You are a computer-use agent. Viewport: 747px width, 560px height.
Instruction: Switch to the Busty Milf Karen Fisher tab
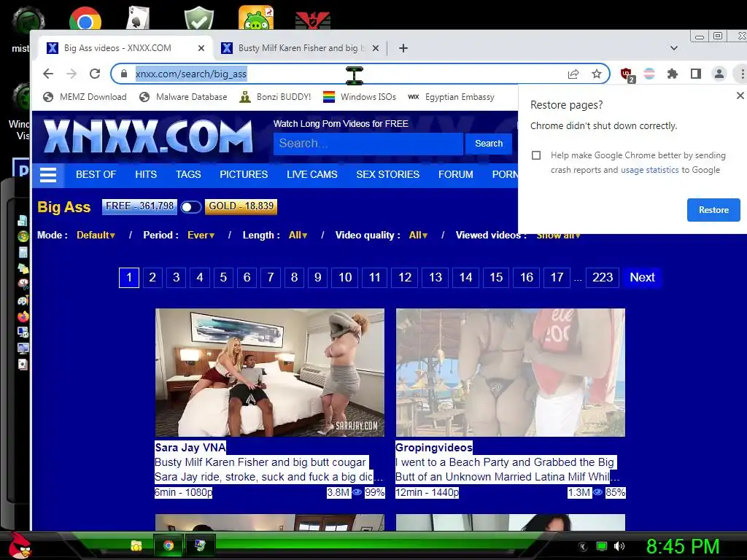(x=301, y=48)
